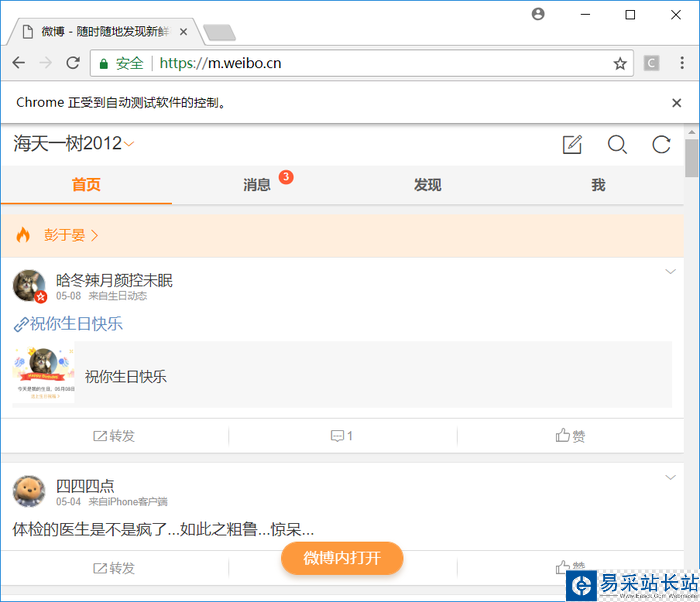
Task: Click the browser forward arrow
Action: click(x=46, y=63)
